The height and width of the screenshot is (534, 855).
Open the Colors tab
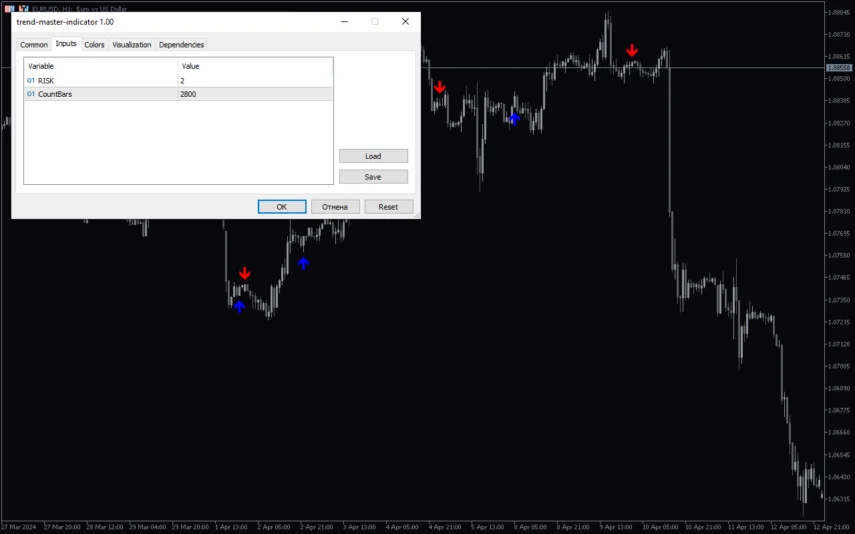[94, 45]
